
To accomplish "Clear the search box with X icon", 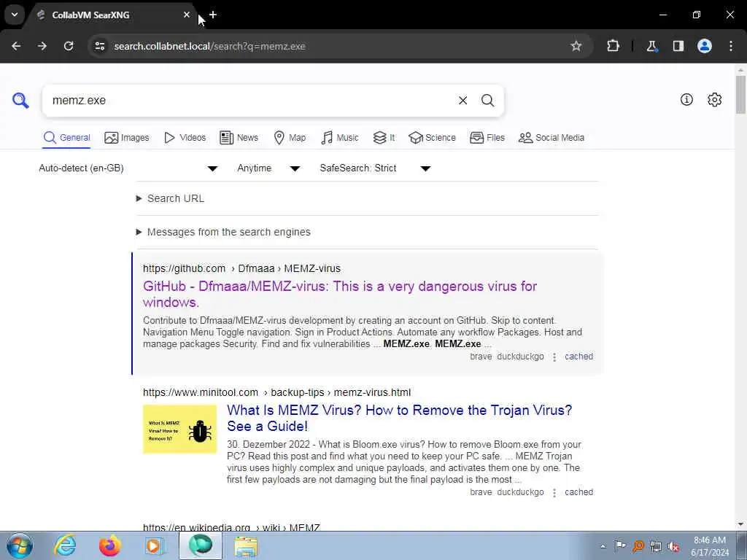I will pos(462,101).
